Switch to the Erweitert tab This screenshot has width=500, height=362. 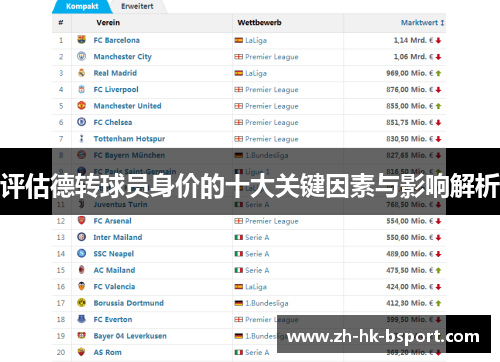pyautogui.click(x=137, y=6)
